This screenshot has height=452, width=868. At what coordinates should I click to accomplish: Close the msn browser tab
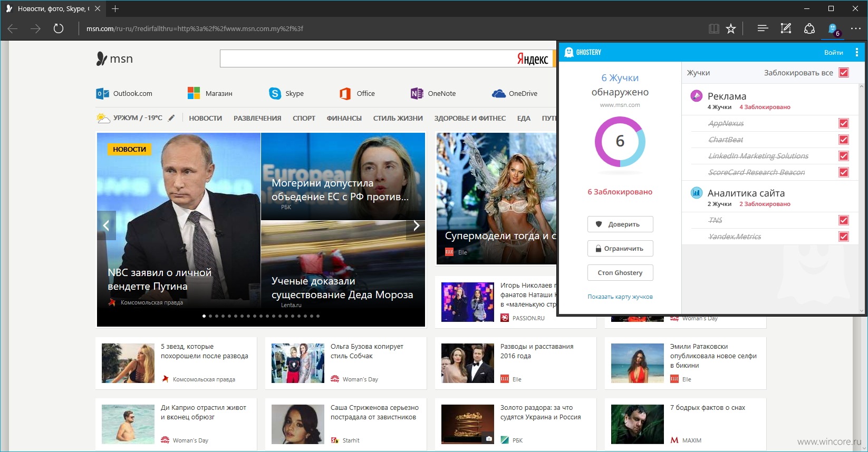98,8
